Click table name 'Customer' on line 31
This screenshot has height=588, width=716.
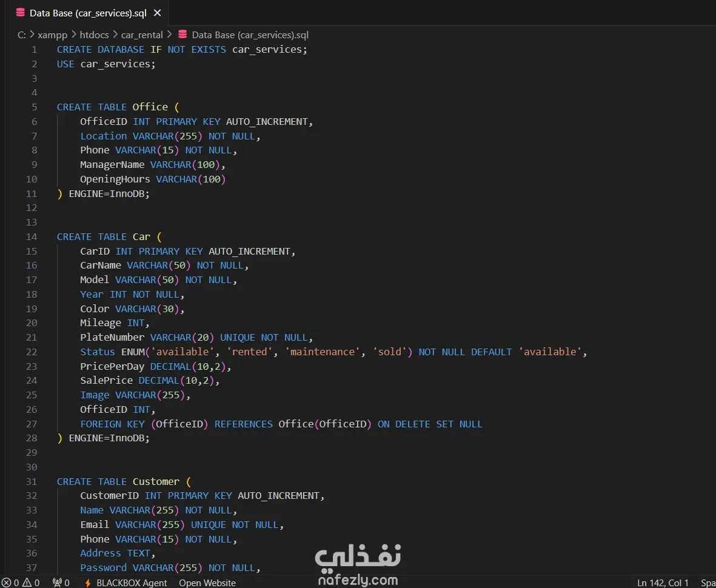[x=156, y=482]
